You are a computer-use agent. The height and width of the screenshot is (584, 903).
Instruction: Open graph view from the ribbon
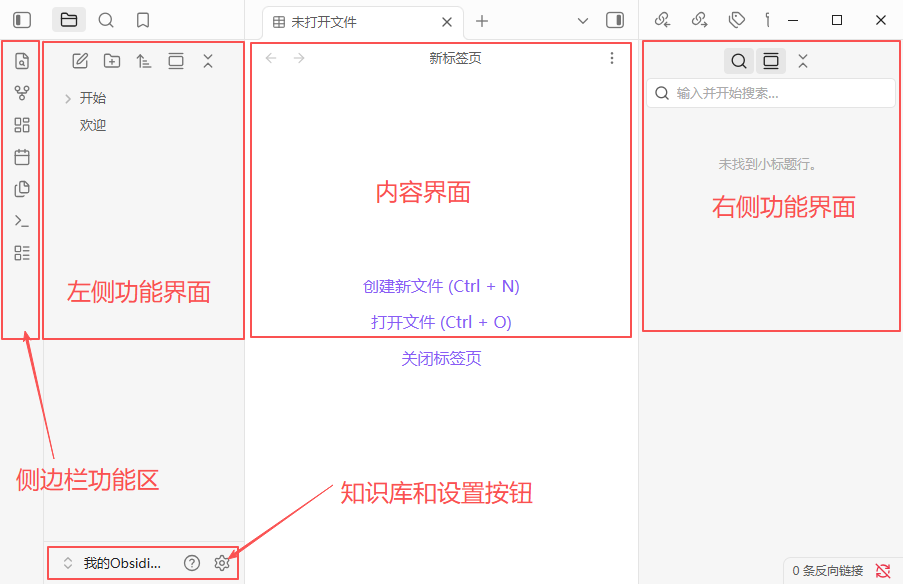click(x=22, y=93)
